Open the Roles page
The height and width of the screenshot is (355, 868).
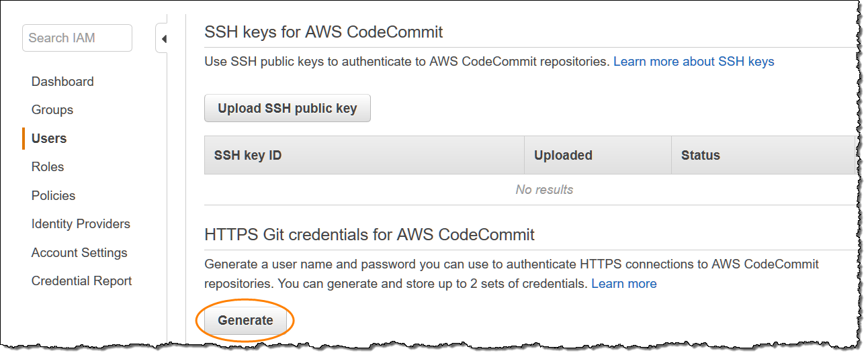point(48,166)
